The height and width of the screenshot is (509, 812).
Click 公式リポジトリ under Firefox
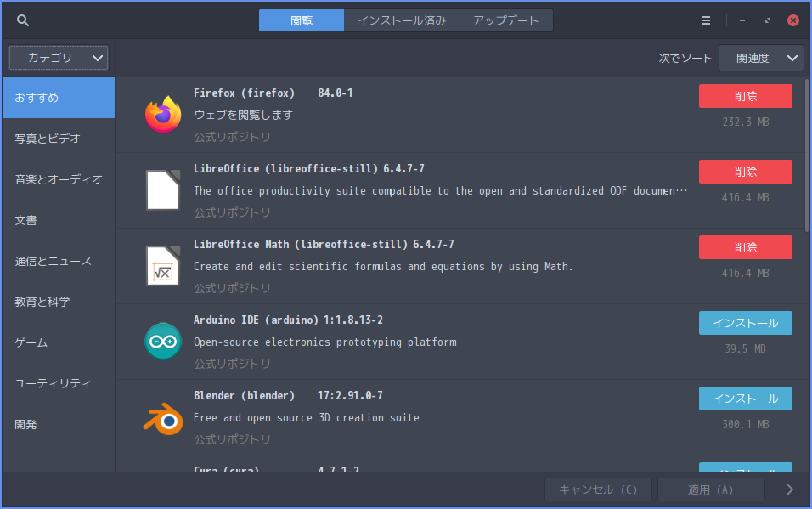click(x=232, y=137)
